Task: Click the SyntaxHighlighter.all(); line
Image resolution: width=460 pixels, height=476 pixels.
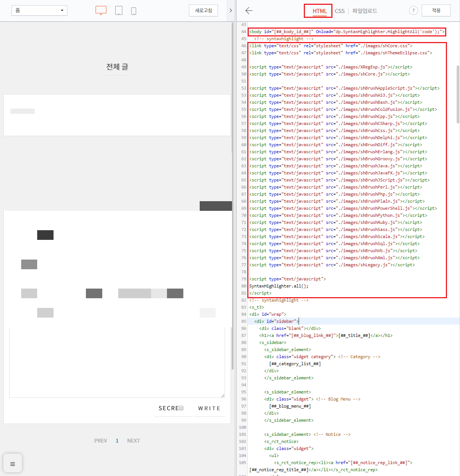Action: pos(279,286)
